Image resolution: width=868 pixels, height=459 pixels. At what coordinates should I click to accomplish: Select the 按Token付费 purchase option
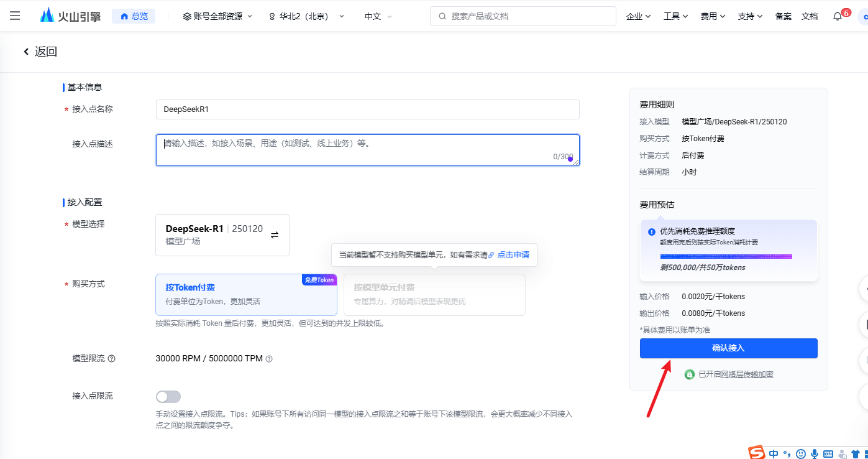[x=246, y=294]
